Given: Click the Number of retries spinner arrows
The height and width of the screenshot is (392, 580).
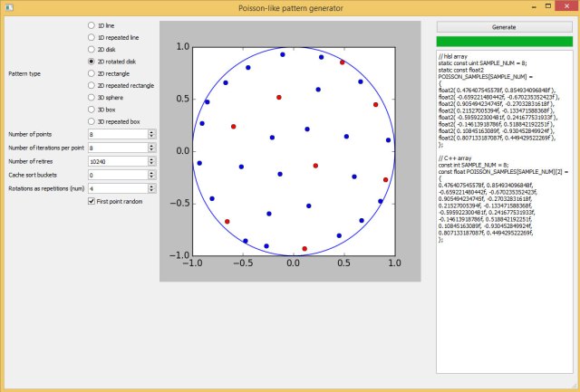Looking at the screenshot, I should [151, 161].
